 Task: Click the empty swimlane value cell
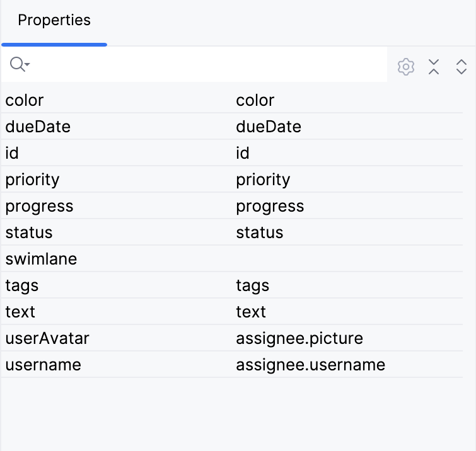click(347, 259)
